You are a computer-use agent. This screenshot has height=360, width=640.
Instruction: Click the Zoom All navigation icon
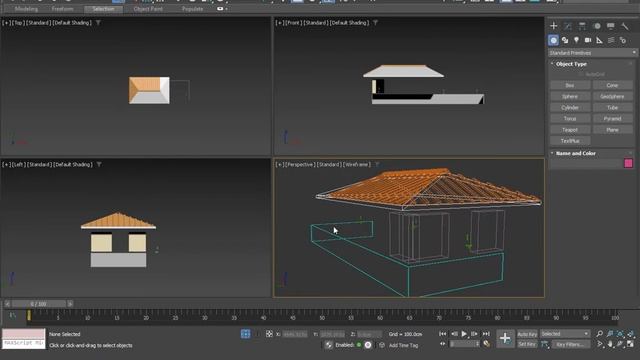tap(610, 334)
